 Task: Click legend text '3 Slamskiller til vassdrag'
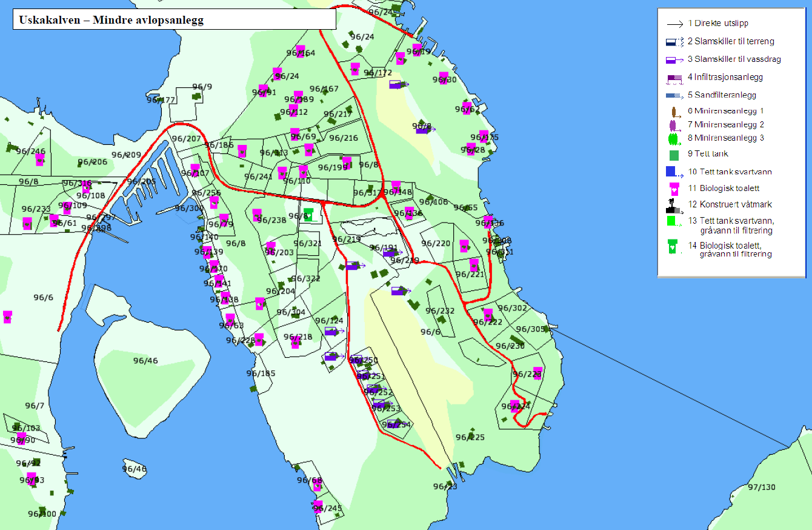[734, 59]
